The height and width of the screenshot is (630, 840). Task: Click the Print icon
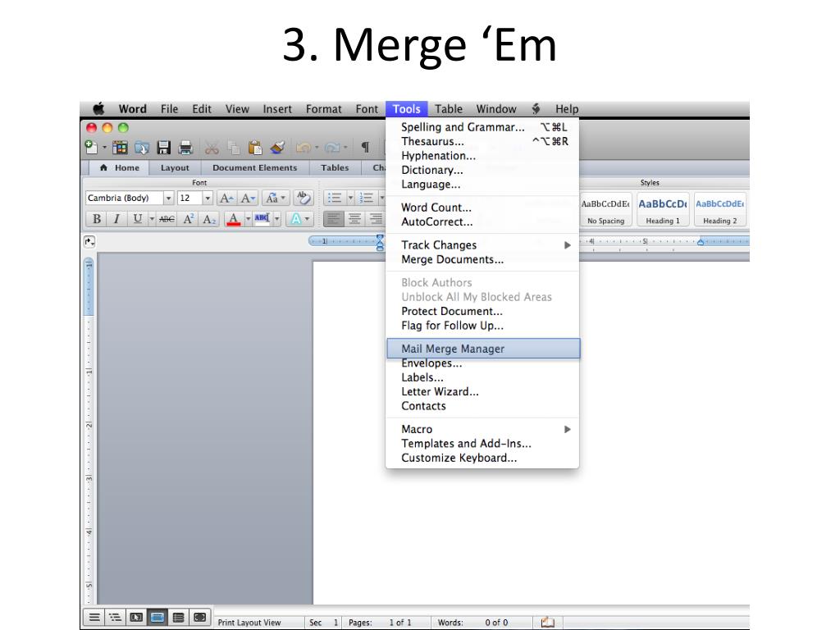point(185,148)
